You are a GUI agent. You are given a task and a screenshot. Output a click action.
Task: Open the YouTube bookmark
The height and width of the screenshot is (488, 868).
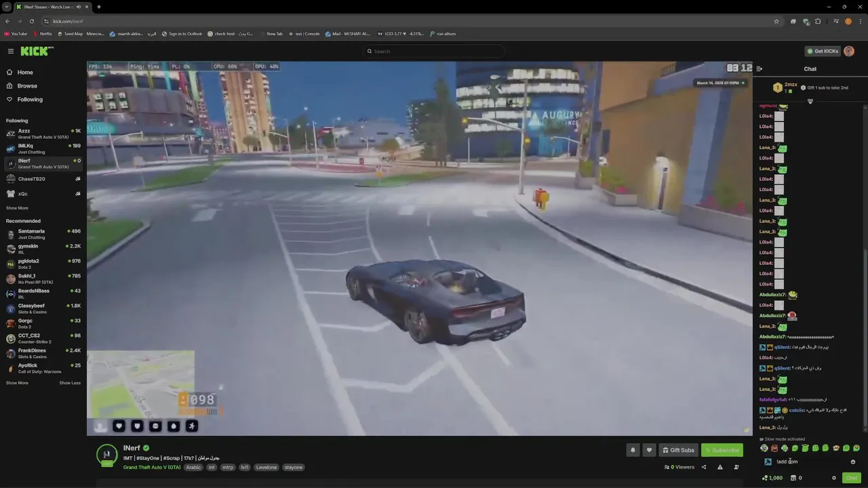[16, 34]
